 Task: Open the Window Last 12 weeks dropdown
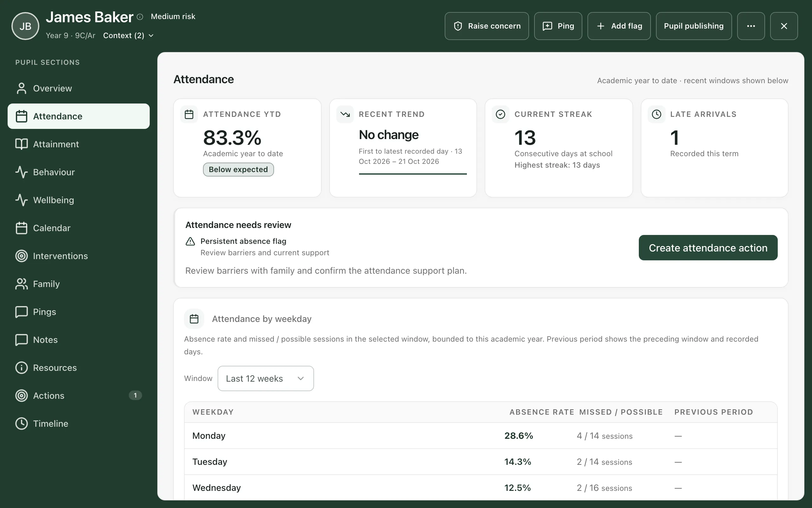tap(265, 378)
